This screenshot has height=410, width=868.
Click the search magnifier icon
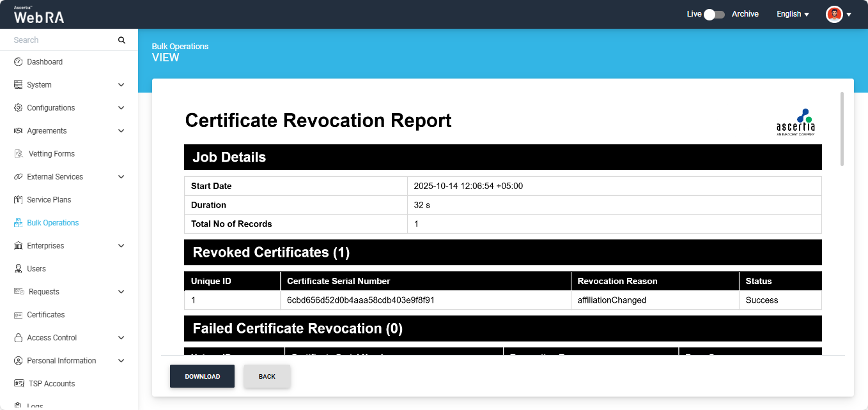pos(121,40)
